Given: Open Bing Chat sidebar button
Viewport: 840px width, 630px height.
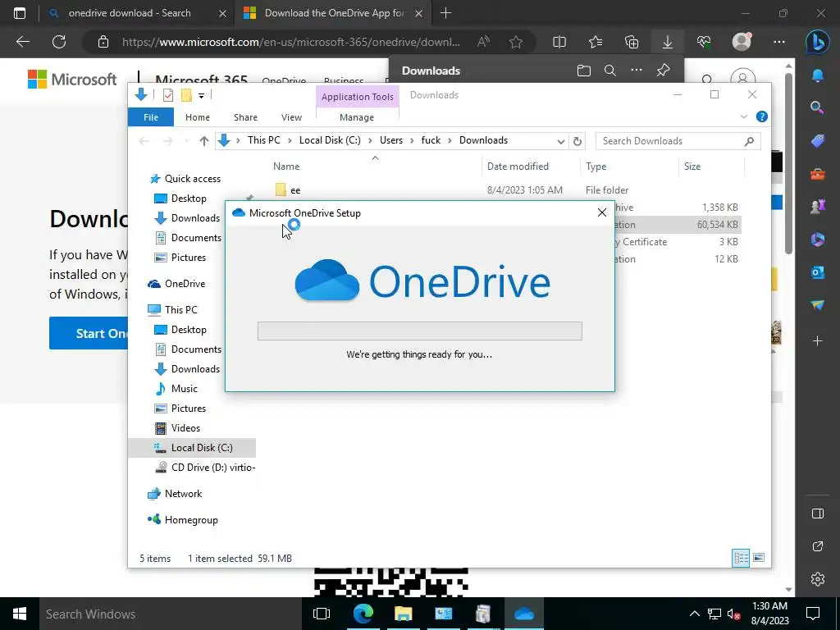Looking at the screenshot, I should tap(818, 43).
